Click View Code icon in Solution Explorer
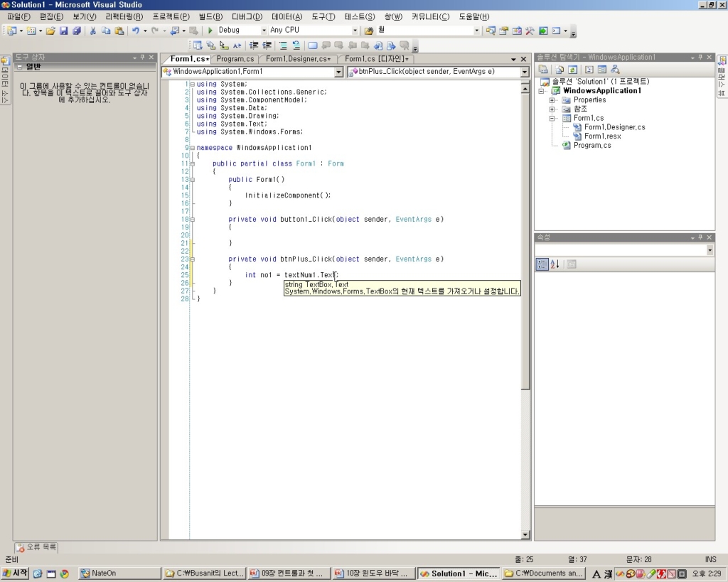The image size is (728, 582). point(589,70)
